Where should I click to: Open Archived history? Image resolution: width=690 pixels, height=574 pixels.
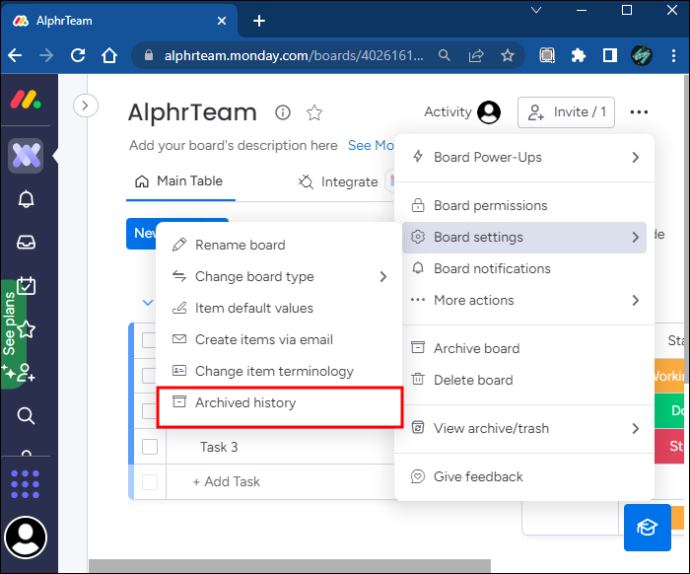pyautogui.click(x=279, y=403)
